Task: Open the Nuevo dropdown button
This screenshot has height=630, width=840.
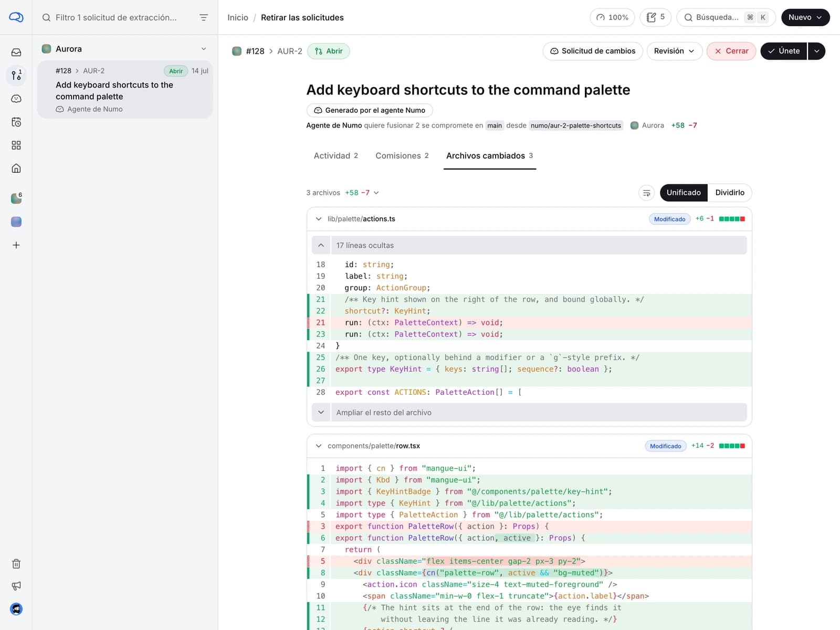Action: [805, 17]
